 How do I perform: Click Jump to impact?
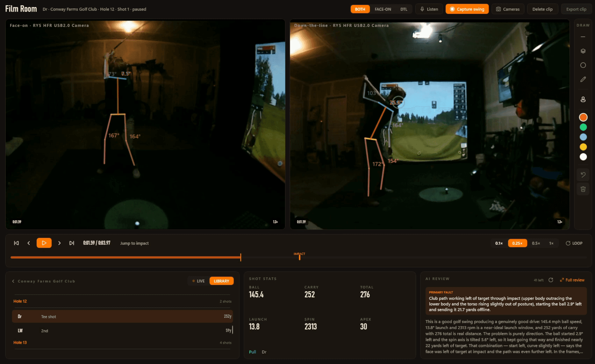134,243
